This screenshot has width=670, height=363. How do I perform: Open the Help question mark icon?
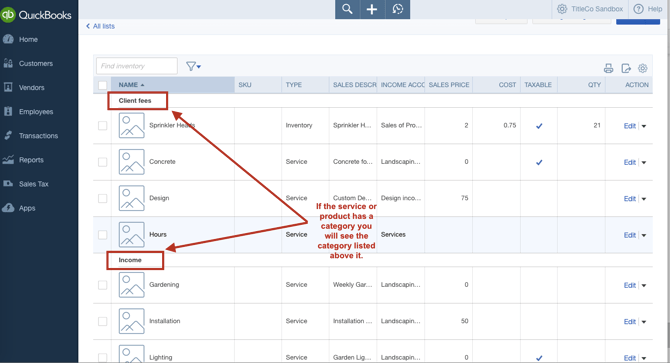[638, 9]
